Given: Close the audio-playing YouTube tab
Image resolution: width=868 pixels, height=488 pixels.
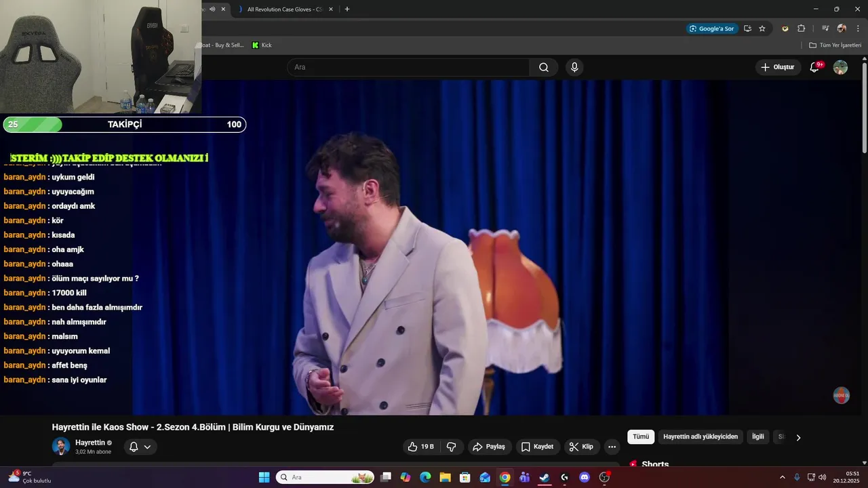Looking at the screenshot, I should click(223, 9).
